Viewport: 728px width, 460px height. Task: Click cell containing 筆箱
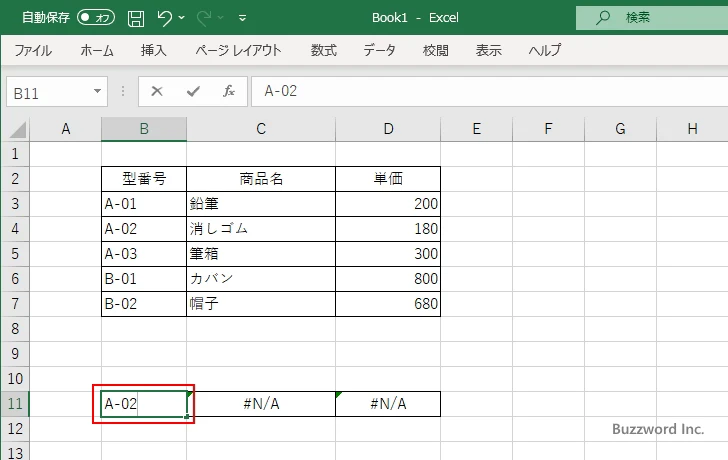pos(261,254)
